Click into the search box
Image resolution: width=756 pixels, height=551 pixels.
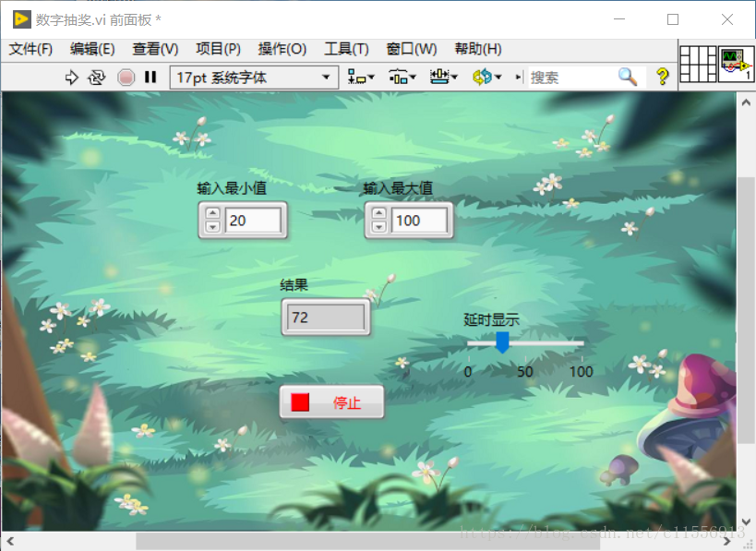[x=573, y=78]
